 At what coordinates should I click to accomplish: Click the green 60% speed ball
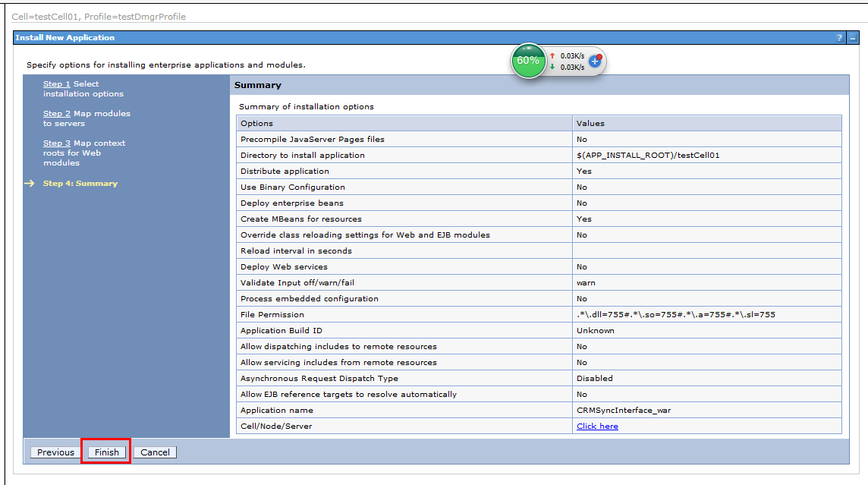click(x=529, y=61)
